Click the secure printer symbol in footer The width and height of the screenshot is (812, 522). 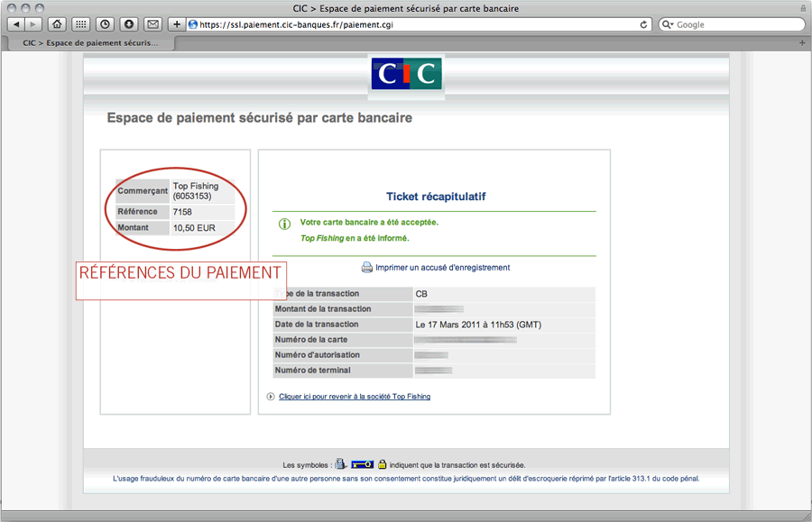click(340, 464)
